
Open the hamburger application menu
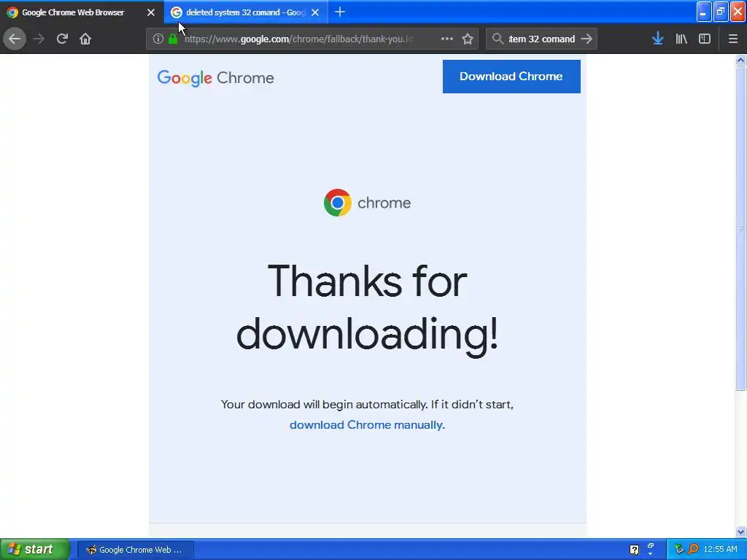click(733, 39)
